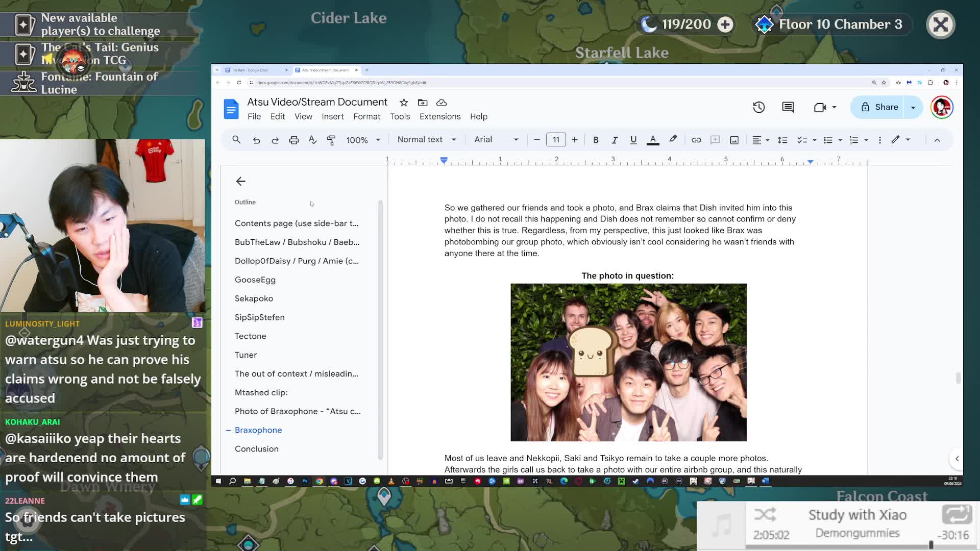Undo the last edit

point(256,140)
